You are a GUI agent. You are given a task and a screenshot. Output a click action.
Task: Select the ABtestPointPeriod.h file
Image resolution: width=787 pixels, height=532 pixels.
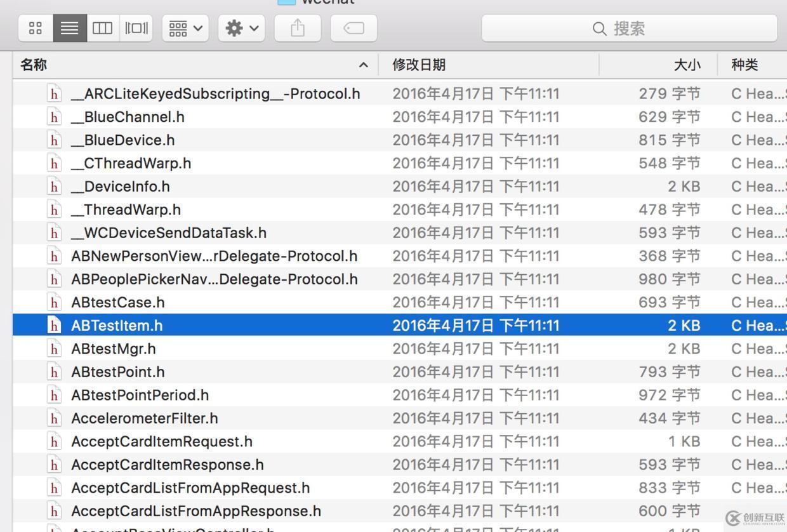[140, 395]
